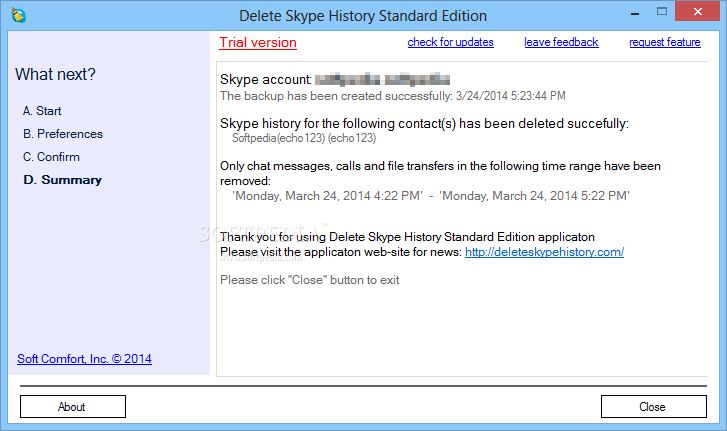Select step C. Confirm
The image size is (727, 431).
pyautogui.click(x=51, y=157)
